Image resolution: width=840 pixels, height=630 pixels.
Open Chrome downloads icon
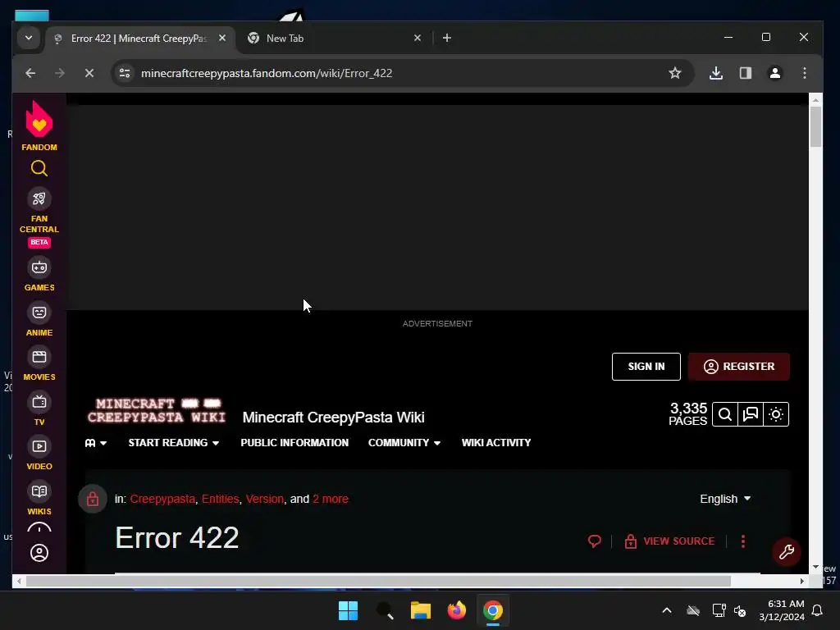[x=715, y=73]
